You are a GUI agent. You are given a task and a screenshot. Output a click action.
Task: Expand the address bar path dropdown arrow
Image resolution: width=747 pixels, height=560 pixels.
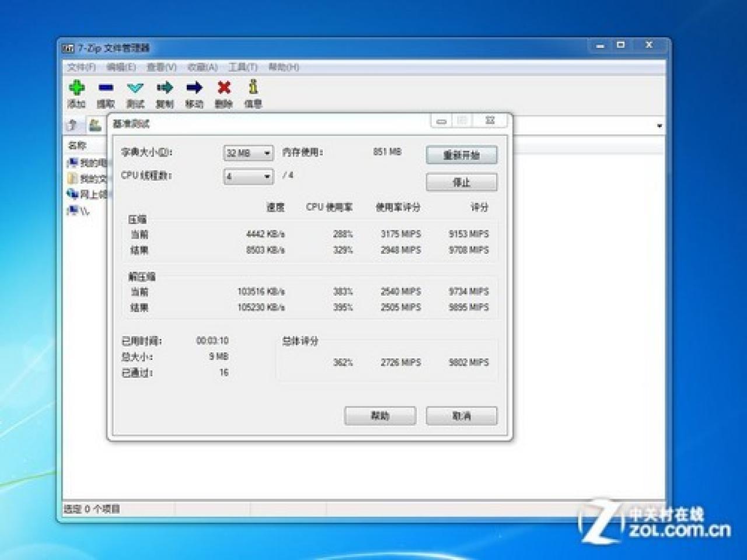click(x=659, y=126)
